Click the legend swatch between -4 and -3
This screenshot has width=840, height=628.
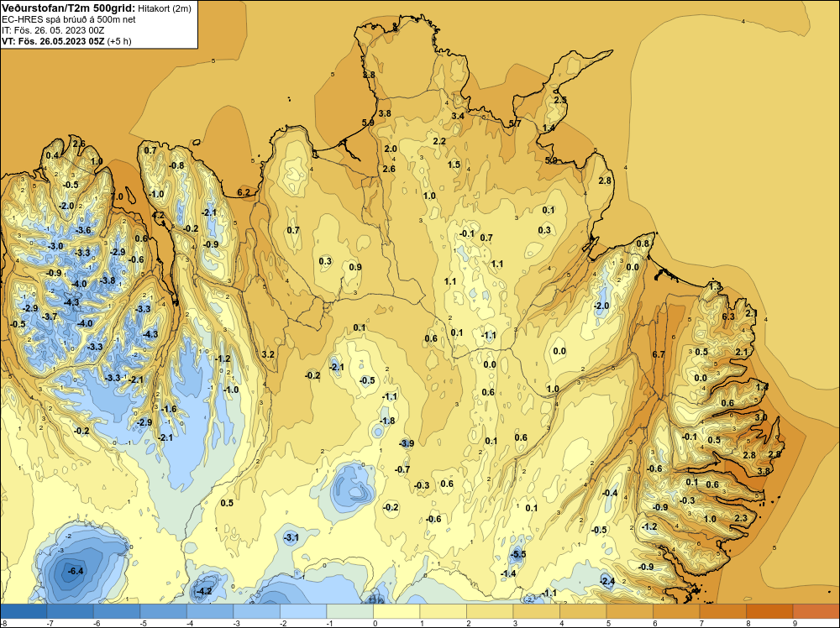tap(210, 611)
